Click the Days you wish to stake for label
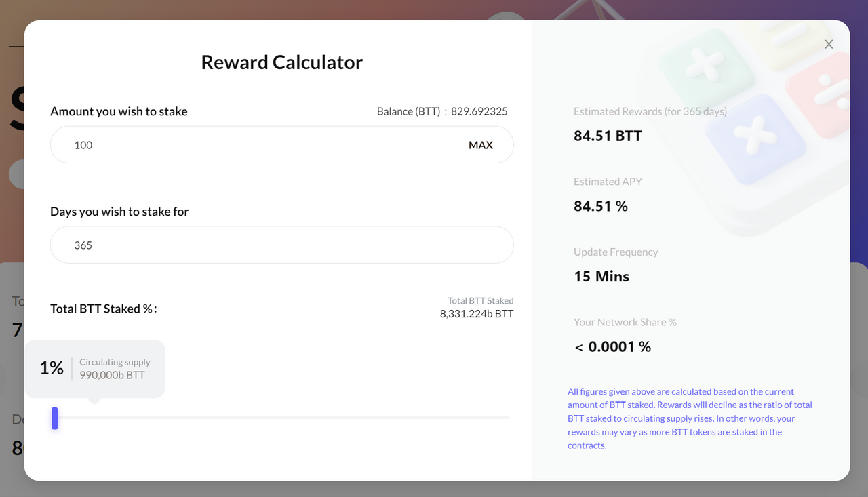Screen dimensions: 868x497 (119, 211)
